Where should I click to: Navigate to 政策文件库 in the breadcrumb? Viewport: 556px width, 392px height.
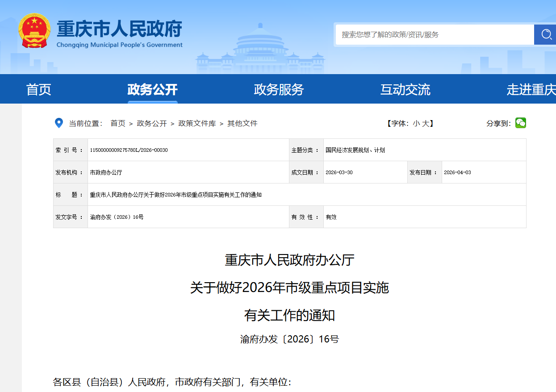pyautogui.click(x=197, y=123)
